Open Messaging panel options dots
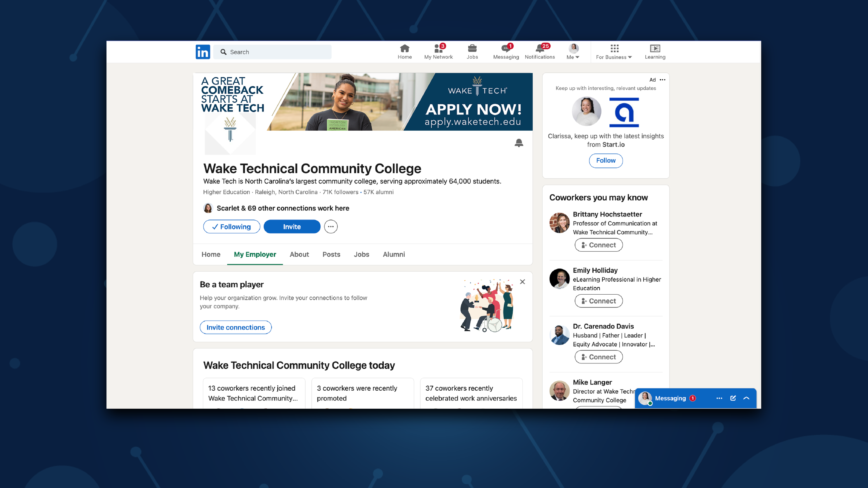Screen dimensions: 868x488 (x=719, y=398)
